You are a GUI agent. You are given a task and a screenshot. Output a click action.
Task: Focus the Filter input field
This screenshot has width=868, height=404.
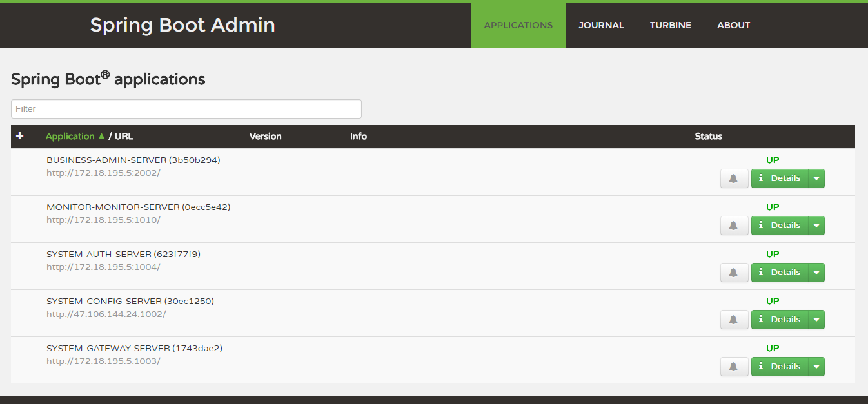(x=186, y=109)
